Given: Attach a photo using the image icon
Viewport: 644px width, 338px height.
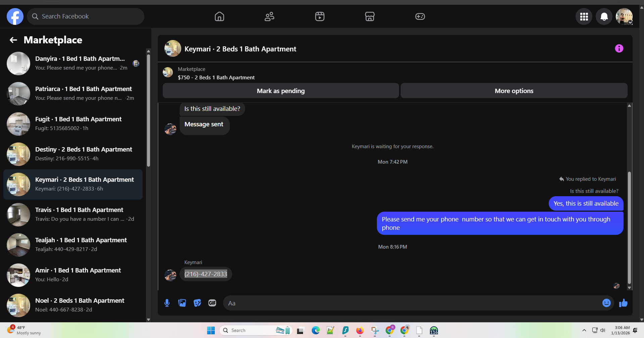Looking at the screenshot, I should click(182, 303).
